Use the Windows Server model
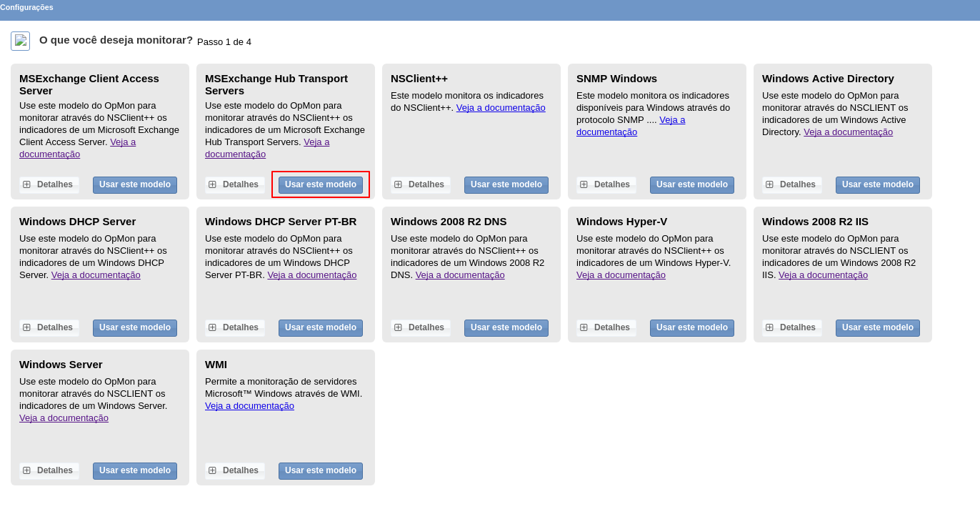980x514 pixels. (135, 471)
